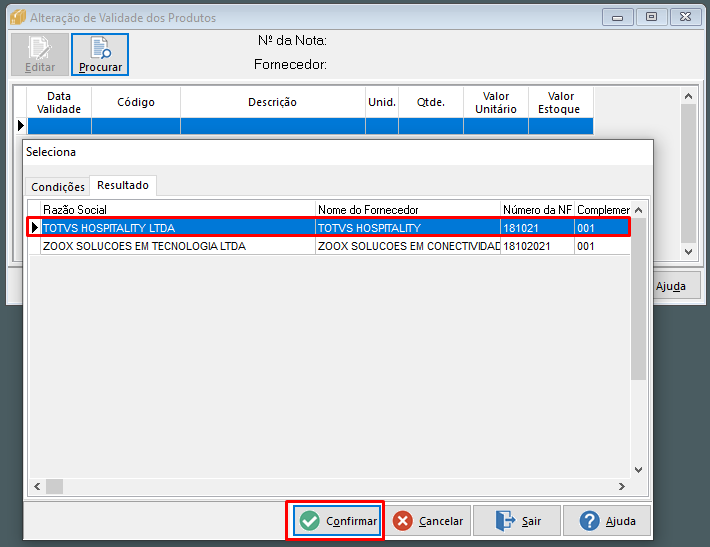Screen dimensions: 710x547
Task: Click the Editar toolbar button
Action: [x=40, y=54]
